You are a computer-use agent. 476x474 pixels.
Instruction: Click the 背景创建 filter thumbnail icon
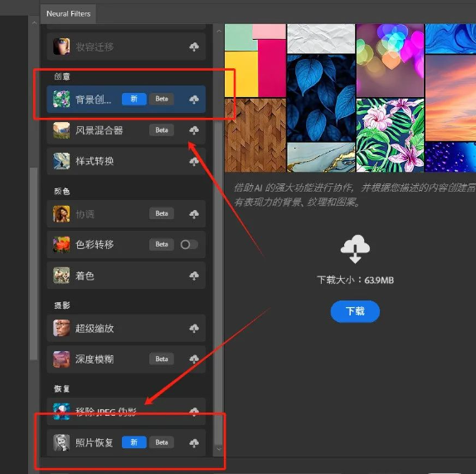coord(61,99)
